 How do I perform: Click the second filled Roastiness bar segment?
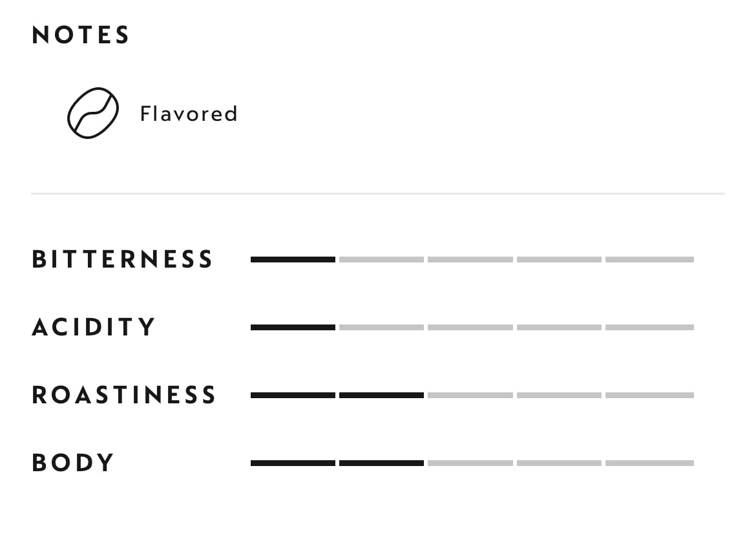(x=381, y=395)
